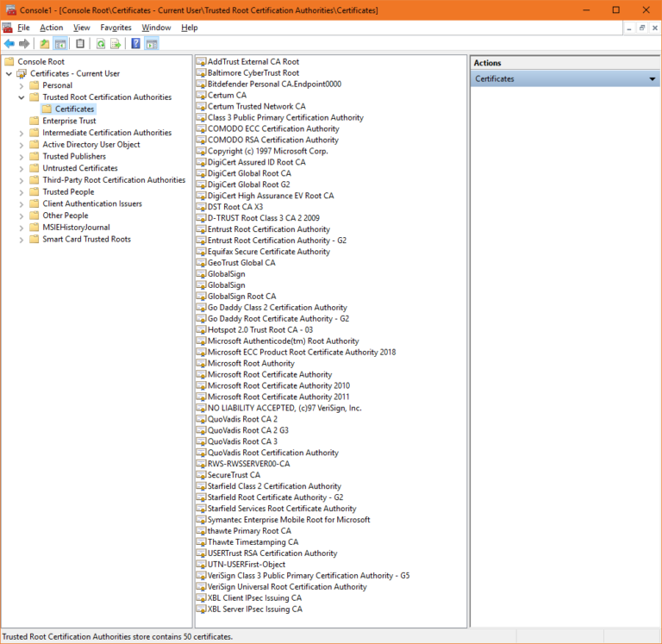Select RWS-RWSSERVER00-CA certificate
This screenshot has width=662, height=644.
click(248, 464)
